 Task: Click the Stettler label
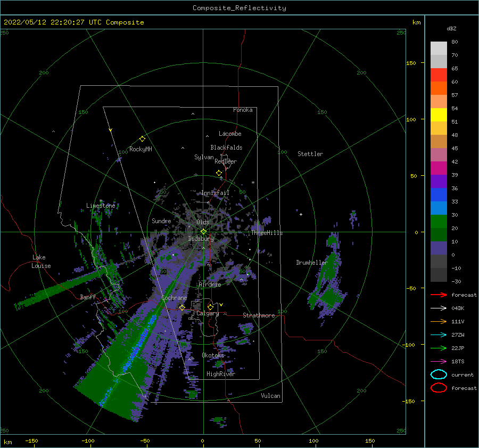tap(310, 154)
